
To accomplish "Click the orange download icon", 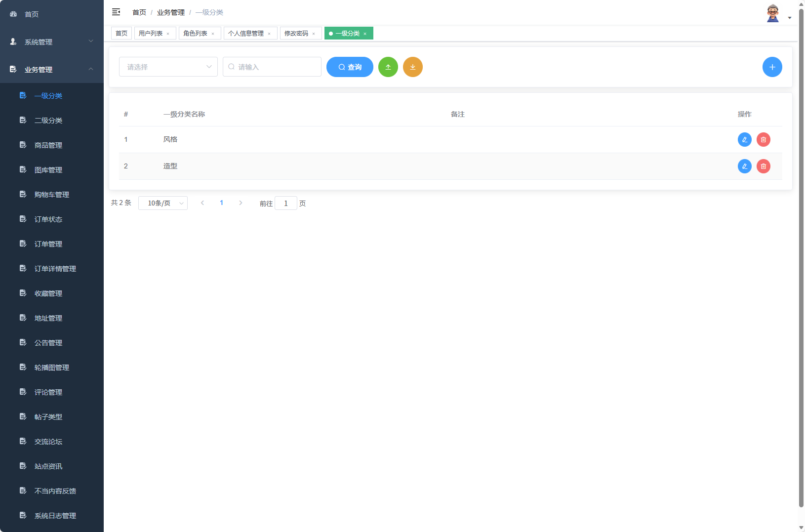I will (x=413, y=67).
